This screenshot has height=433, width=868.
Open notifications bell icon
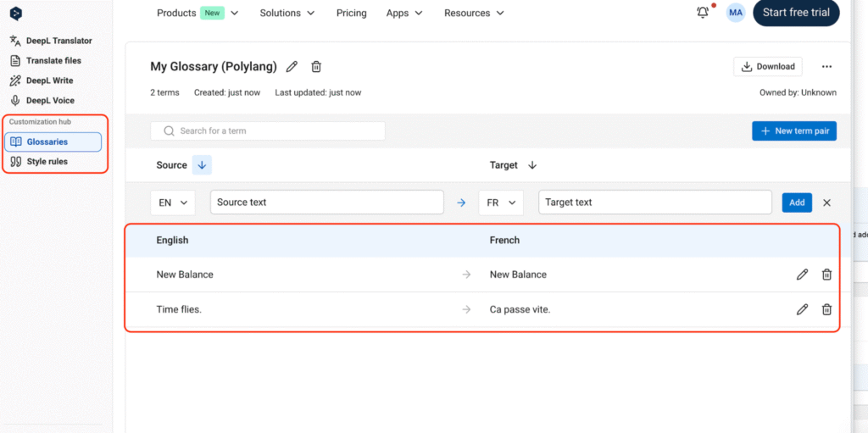[703, 12]
